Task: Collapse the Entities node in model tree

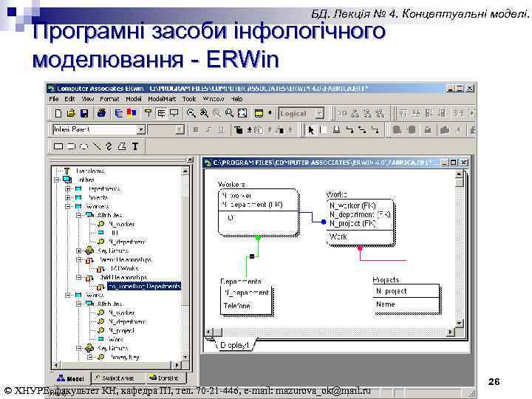Action: click(x=57, y=180)
